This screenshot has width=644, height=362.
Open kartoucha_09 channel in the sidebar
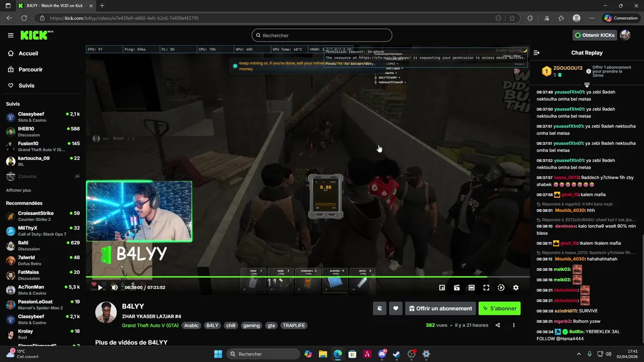click(x=43, y=161)
